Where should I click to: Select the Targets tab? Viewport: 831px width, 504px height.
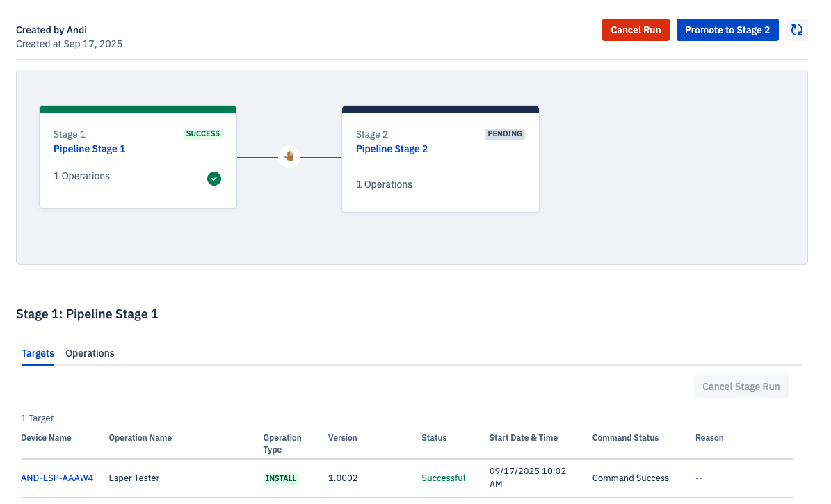pyautogui.click(x=38, y=353)
